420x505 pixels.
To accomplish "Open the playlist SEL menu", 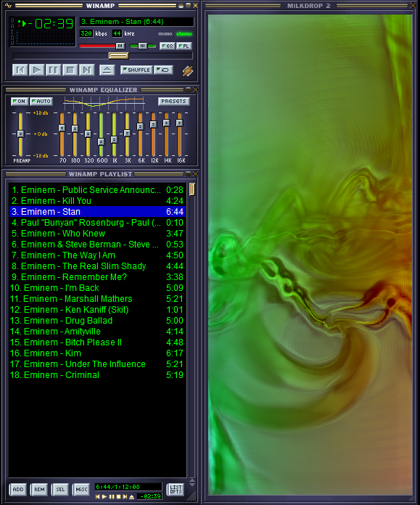I will tap(60, 490).
